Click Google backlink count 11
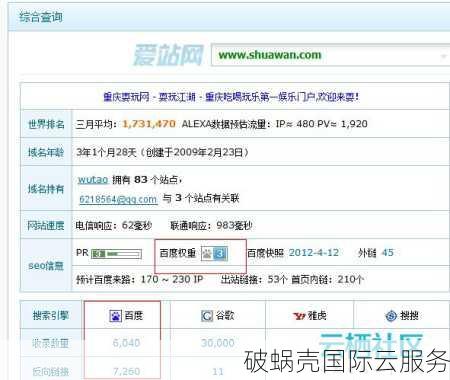450x380 pixels. pos(218,371)
